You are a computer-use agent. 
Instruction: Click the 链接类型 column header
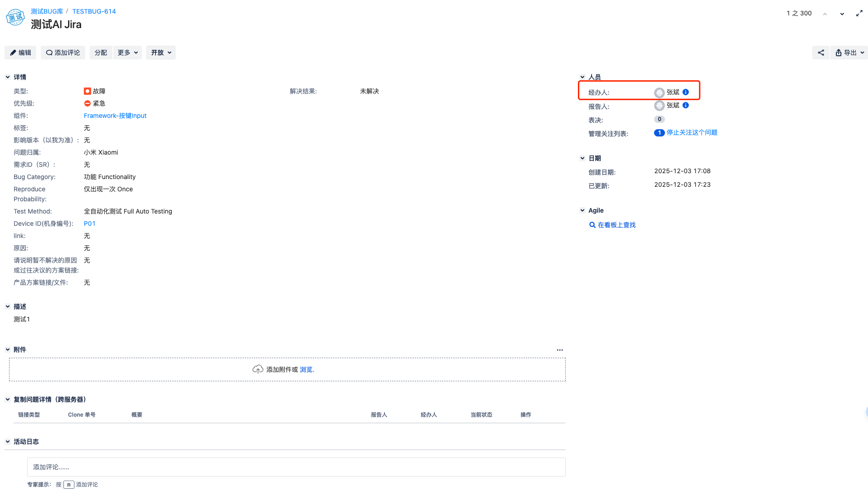[29, 415]
